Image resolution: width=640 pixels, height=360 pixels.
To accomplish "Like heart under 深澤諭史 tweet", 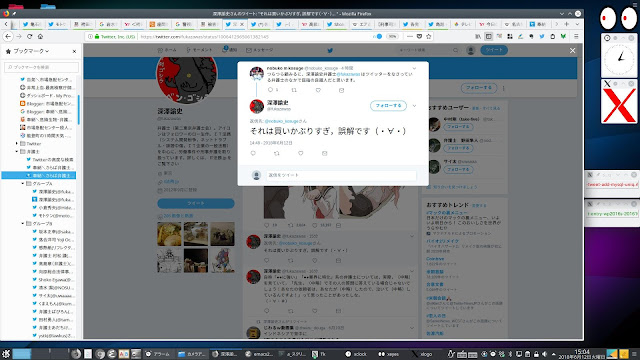I will 300,153.
